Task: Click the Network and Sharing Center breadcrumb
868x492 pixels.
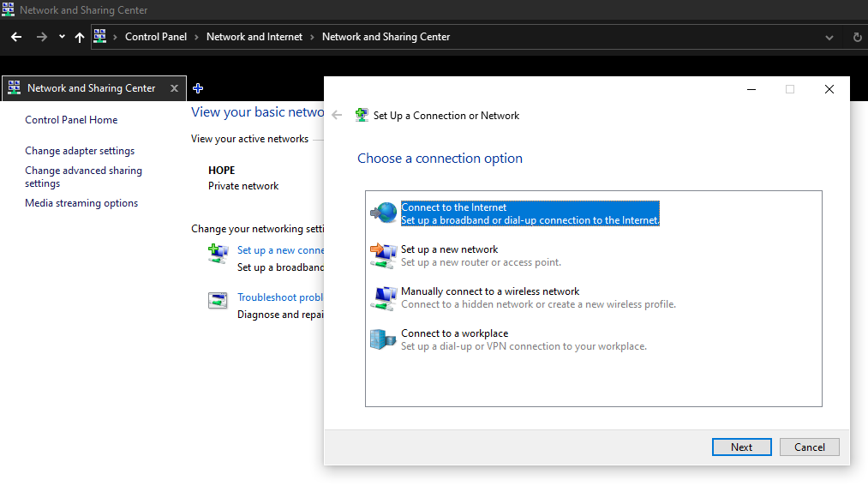Action: coord(386,37)
